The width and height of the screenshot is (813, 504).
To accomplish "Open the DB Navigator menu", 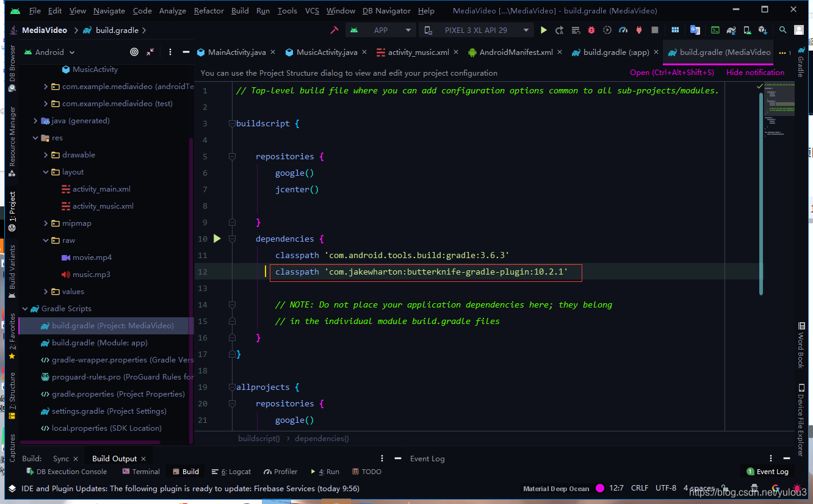I will tap(387, 11).
